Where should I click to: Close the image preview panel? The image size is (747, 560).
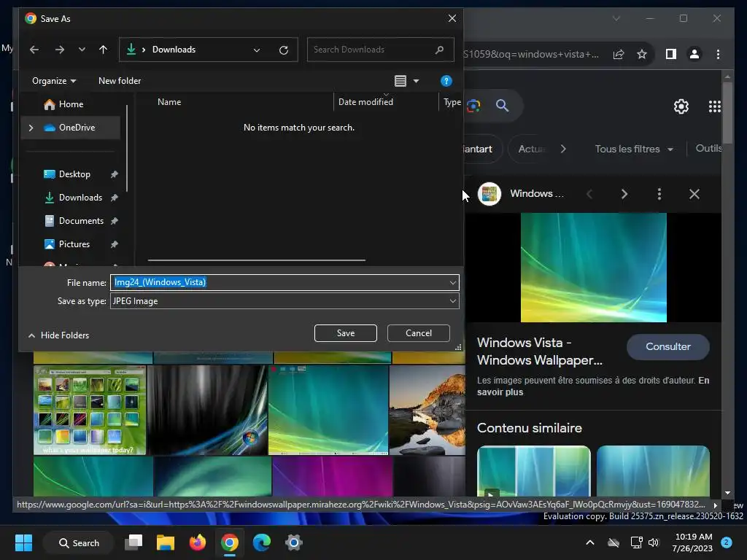(694, 194)
